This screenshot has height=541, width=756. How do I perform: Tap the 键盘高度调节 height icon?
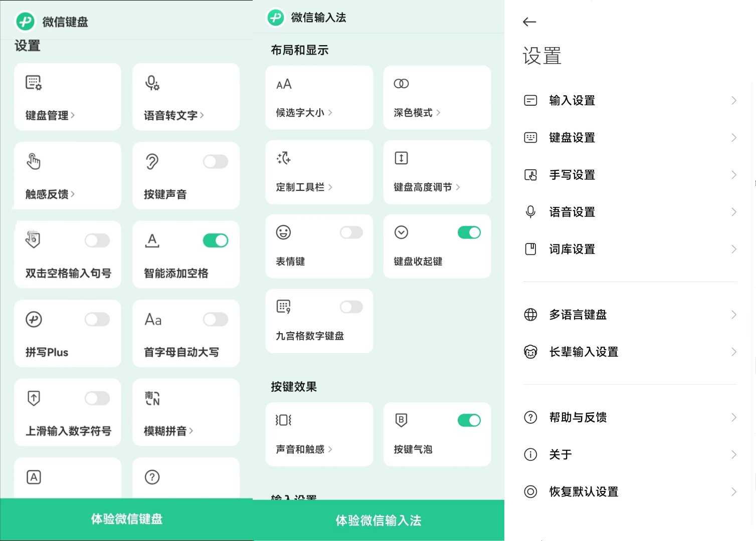click(x=401, y=158)
